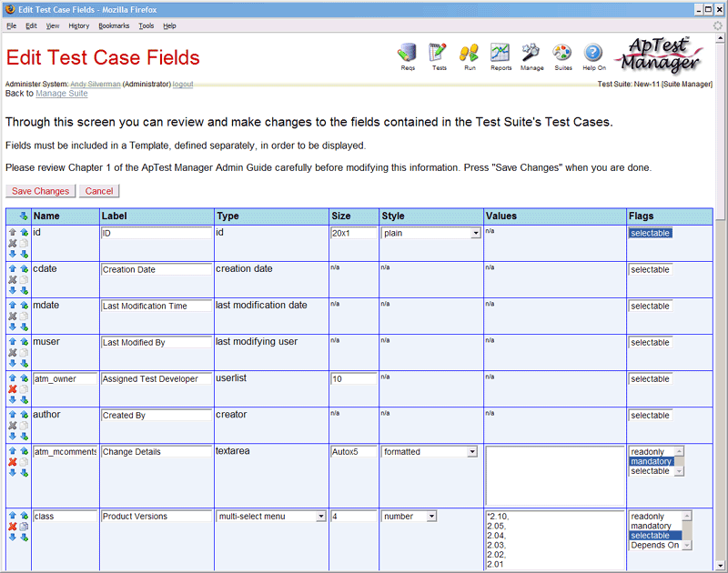Open the File menu

click(x=12, y=25)
